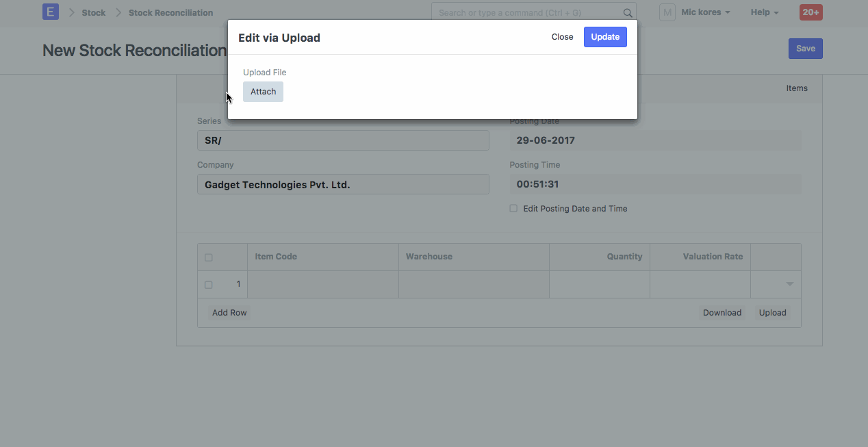Image resolution: width=868 pixels, height=447 pixels.
Task: Toggle 'Edit Posting Date and Time' checkbox
Action: [x=513, y=209]
